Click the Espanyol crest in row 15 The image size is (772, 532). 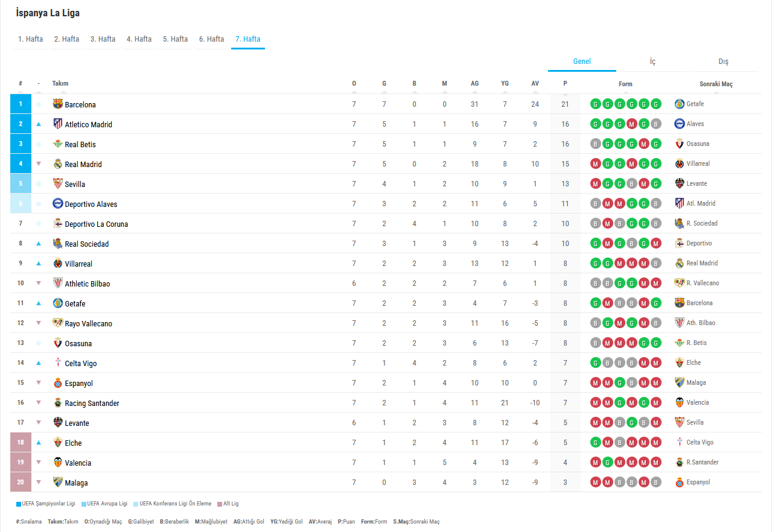(x=58, y=382)
